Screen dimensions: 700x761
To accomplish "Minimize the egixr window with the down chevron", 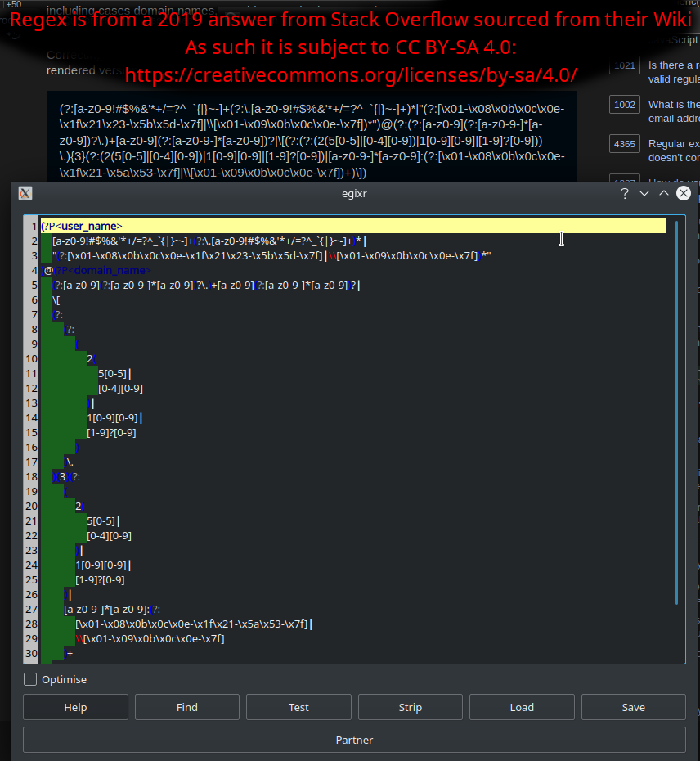I will pyautogui.click(x=644, y=193).
